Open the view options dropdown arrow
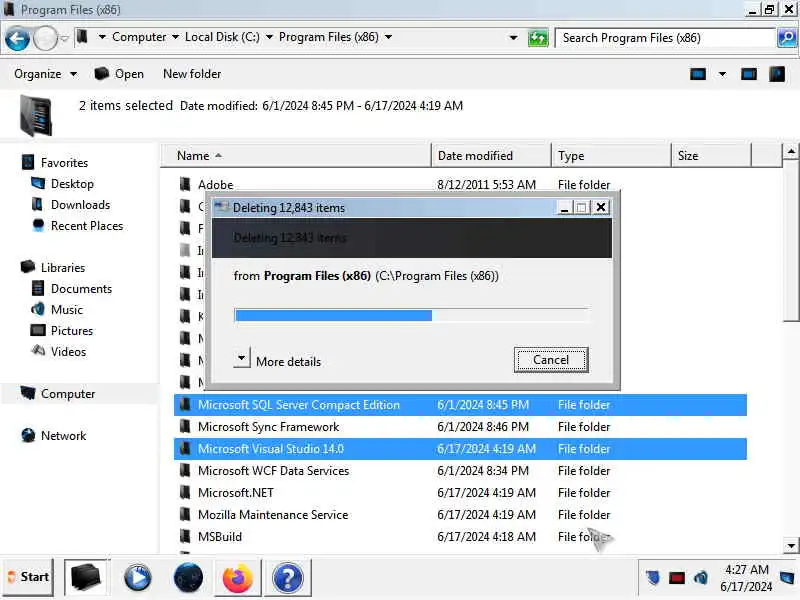Viewport: 800px width, 600px height. pyautogui.click(x=722, y=74)
